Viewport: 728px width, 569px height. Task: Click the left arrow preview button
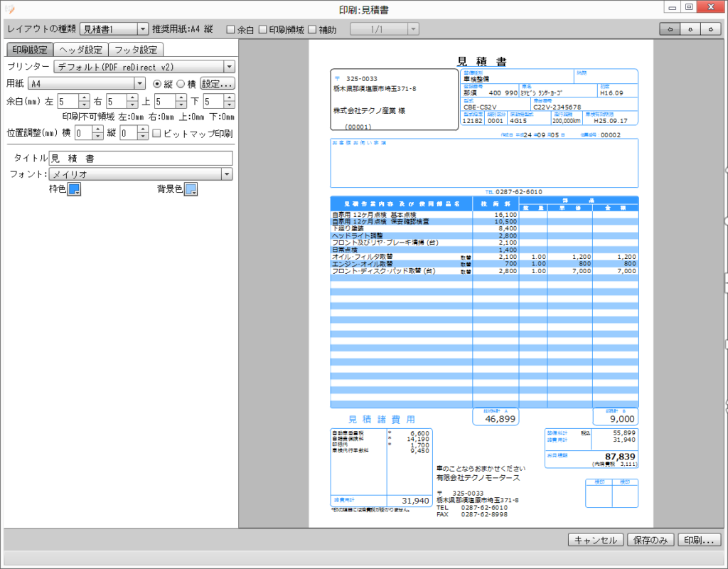pyautogui.click(x=670, y=29)
